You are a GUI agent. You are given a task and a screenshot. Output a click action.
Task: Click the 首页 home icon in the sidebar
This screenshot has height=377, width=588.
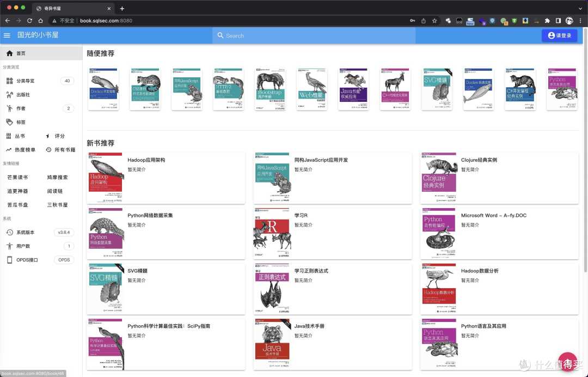[x=9, y=53]
